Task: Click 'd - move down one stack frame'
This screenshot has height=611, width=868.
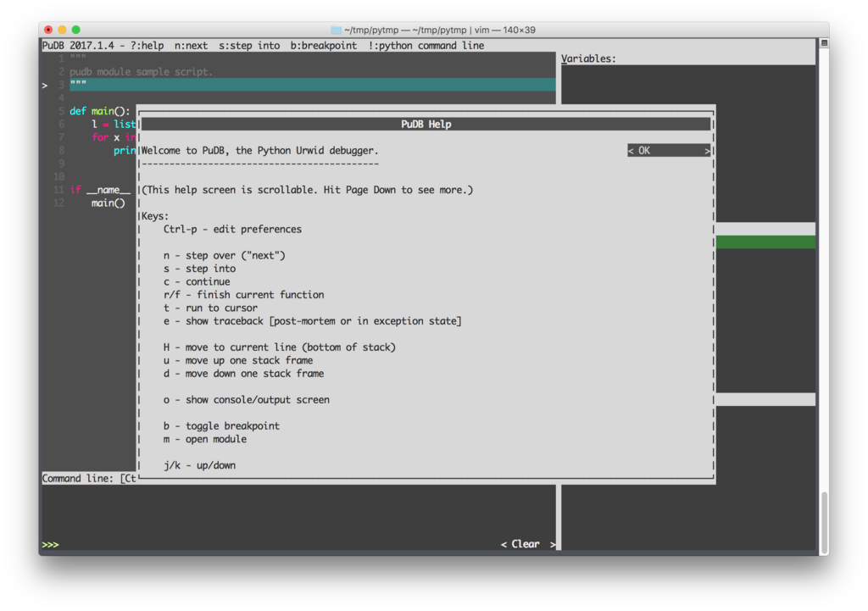Action: coord(243,374)
